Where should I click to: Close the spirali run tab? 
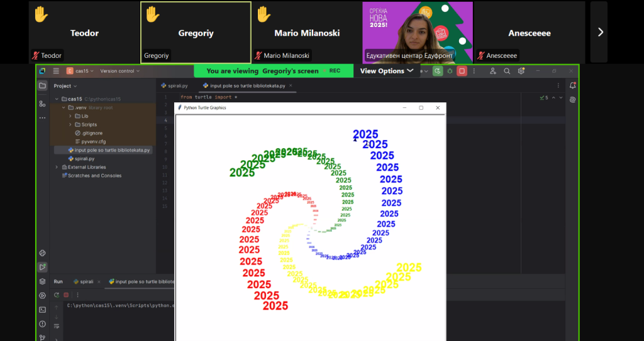[x=99, y=281]
